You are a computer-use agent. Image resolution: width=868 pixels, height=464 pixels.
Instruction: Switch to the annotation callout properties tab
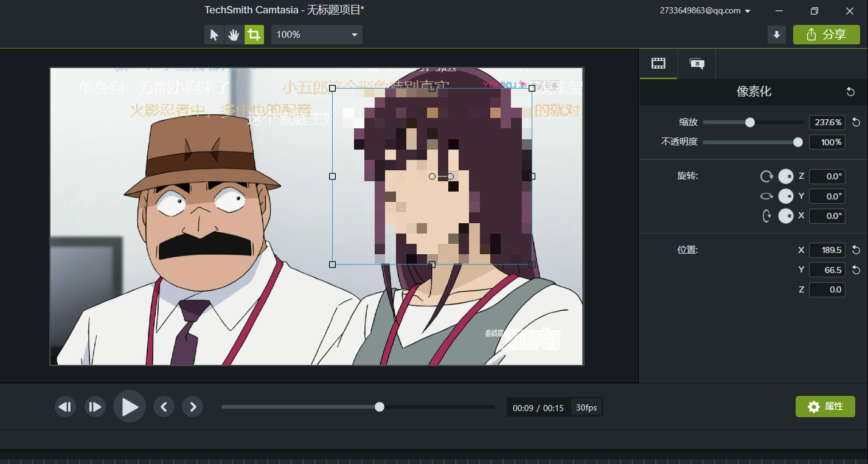coord(696,63)
